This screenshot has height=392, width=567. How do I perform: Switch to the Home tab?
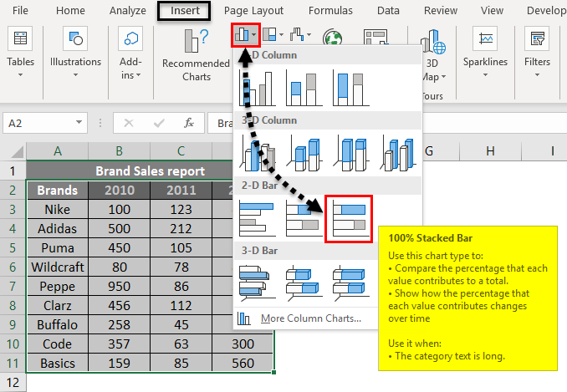tap(70, 11)
